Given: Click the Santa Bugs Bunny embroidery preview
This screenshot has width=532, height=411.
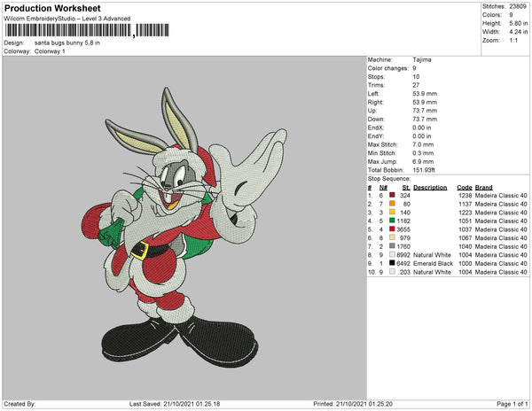Looking at the screenshot, I should click(184, 228).
